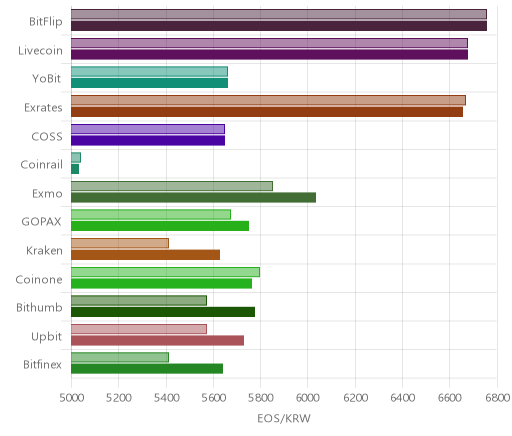Click the EOS/KRW axis title
This screenshot has height=436, width=512.
(284, 418)
